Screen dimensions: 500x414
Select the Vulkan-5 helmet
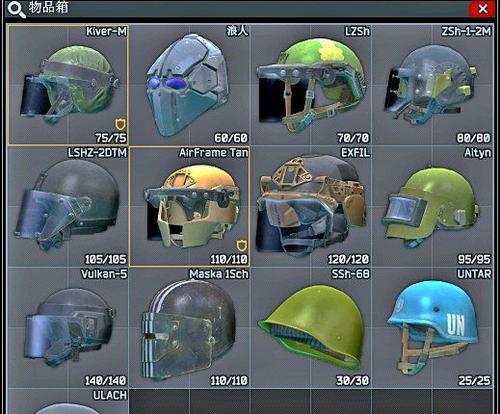(x=68, y=328)
